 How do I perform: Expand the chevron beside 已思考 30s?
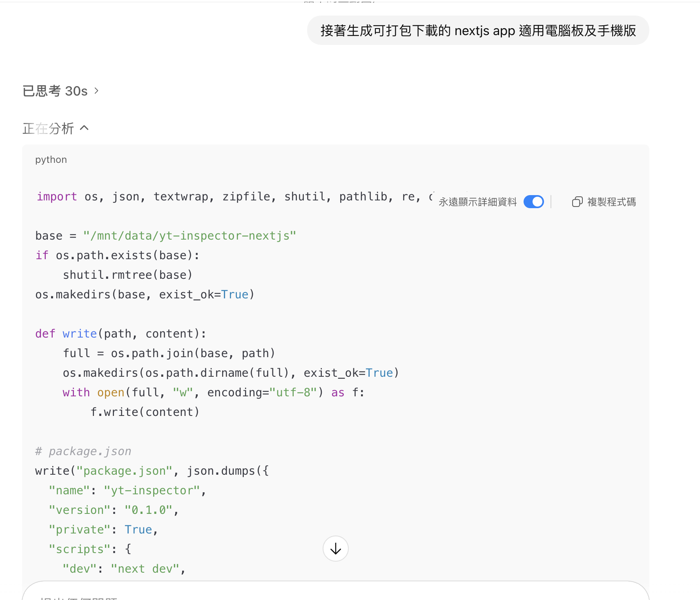click(97, 91)
